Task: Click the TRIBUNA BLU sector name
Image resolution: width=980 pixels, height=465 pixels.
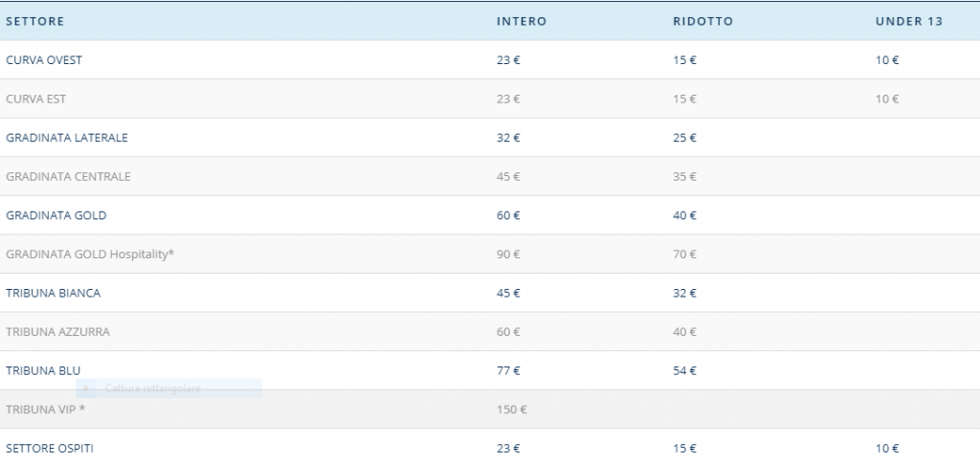Action: tap(43, 370)
